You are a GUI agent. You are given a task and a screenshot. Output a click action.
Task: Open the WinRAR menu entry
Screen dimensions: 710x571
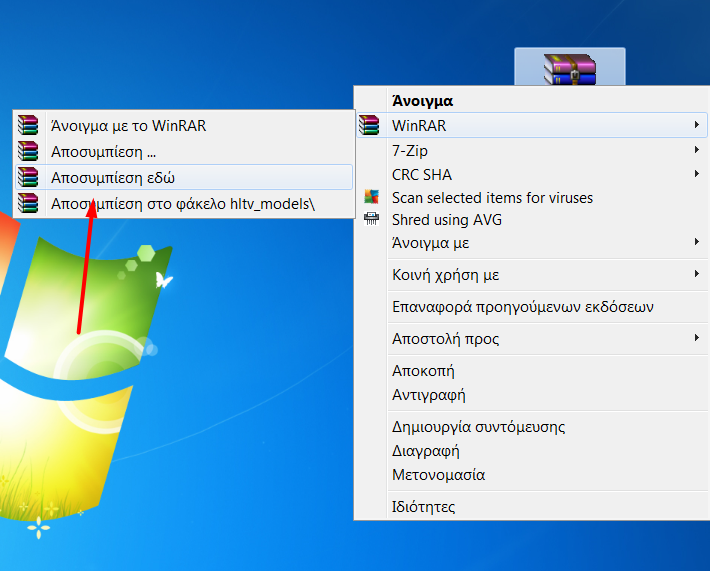click(x=532, y=125)
